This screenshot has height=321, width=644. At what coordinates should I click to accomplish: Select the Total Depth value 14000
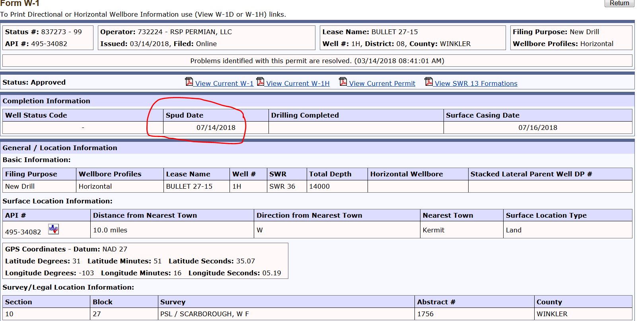319,186
